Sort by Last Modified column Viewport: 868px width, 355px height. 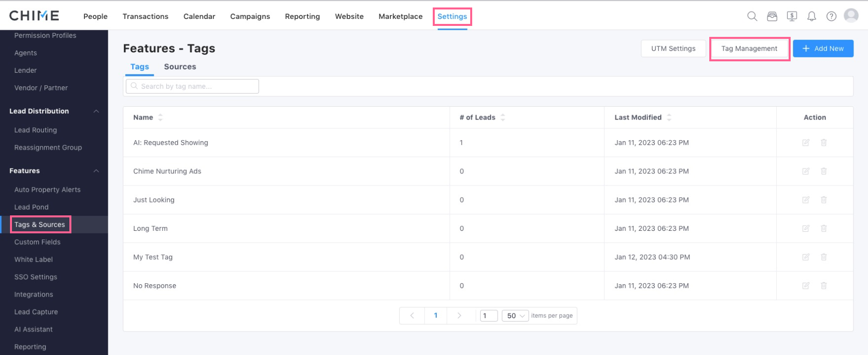coord(669,118)
